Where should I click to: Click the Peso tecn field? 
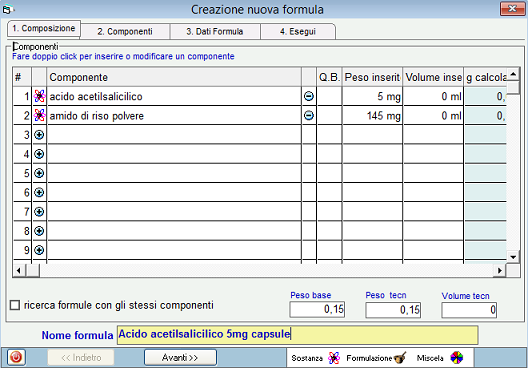[393, 310]
